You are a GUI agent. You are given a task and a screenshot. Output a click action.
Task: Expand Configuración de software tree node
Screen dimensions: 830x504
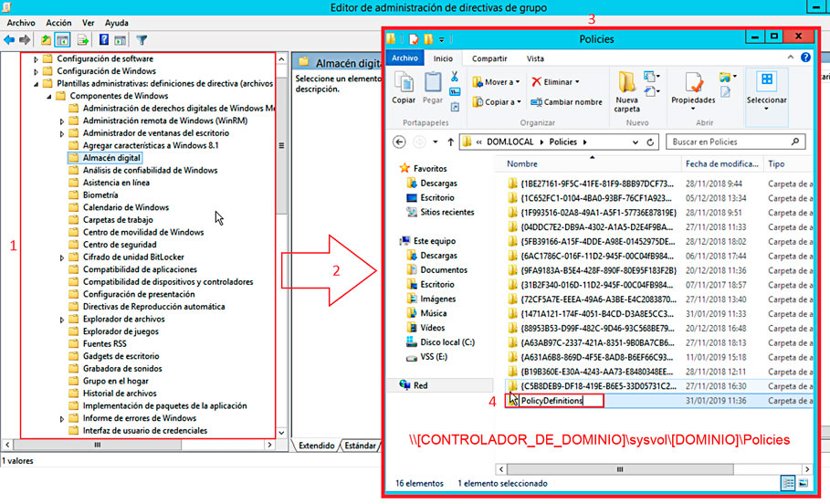click(x=36, y=58)
